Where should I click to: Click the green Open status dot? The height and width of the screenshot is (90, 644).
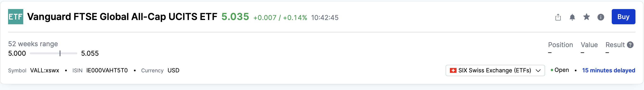coord(552,70)
